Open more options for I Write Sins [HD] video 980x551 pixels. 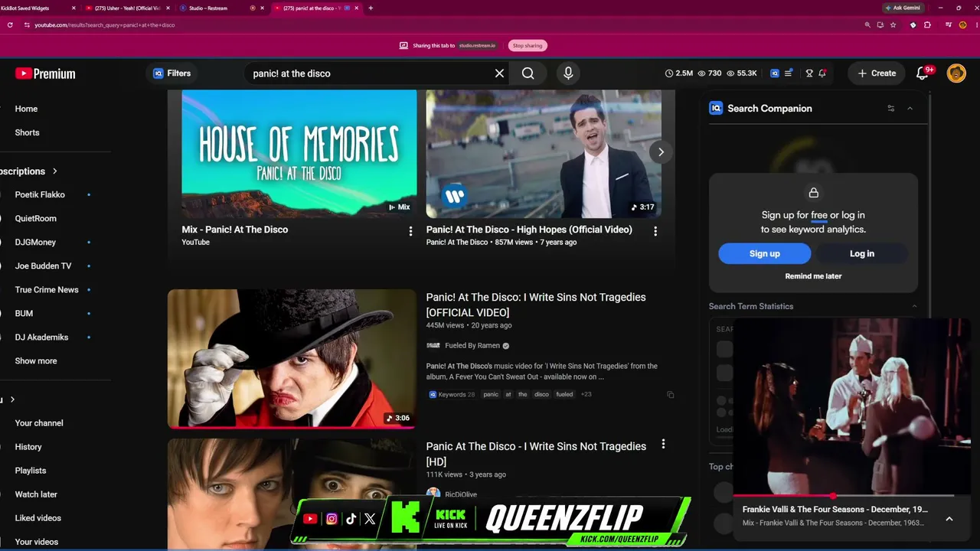pos(663,444)
